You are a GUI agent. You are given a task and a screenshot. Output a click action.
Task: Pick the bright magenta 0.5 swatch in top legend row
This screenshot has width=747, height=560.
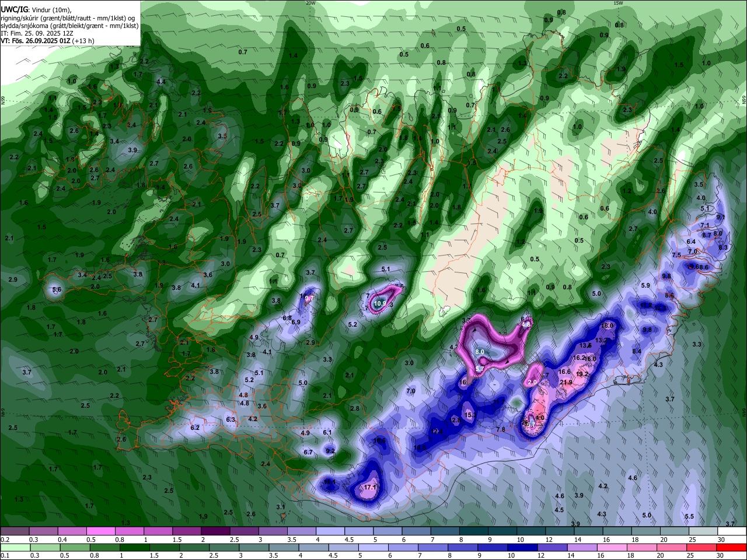click(100, 531)
